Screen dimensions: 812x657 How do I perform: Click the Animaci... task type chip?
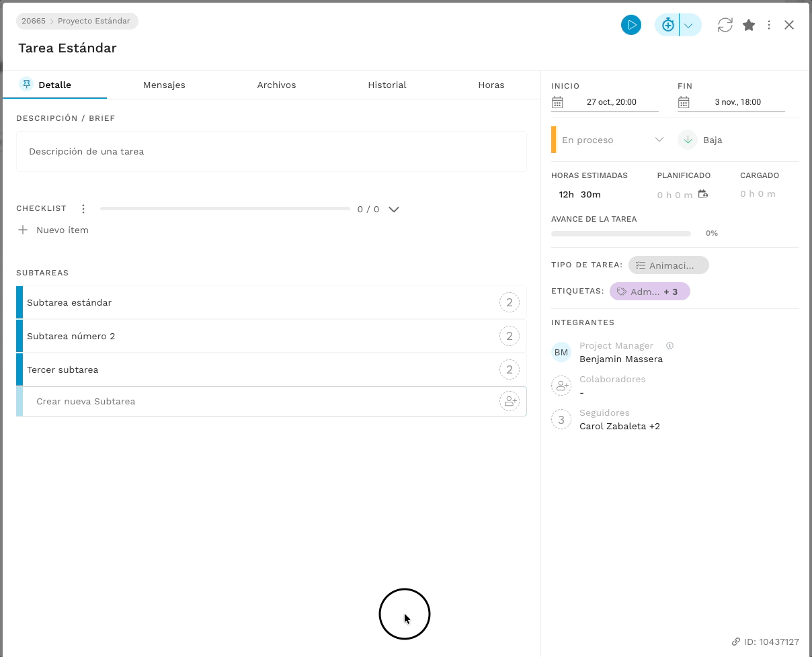pyautogui.click(x=669, y=265)
